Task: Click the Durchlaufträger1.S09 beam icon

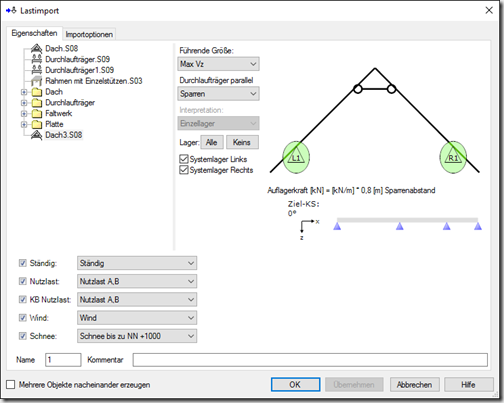Action: pos(36,70)
